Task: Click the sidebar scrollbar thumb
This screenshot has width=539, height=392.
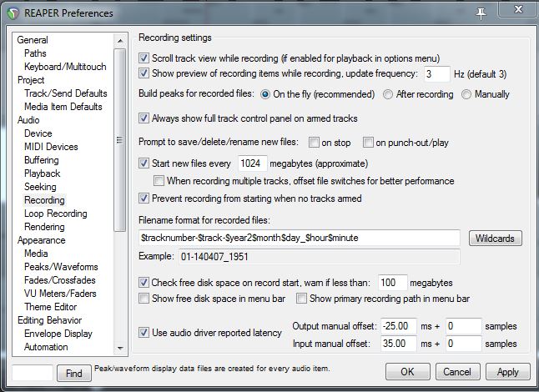Action: coord(119,140)
